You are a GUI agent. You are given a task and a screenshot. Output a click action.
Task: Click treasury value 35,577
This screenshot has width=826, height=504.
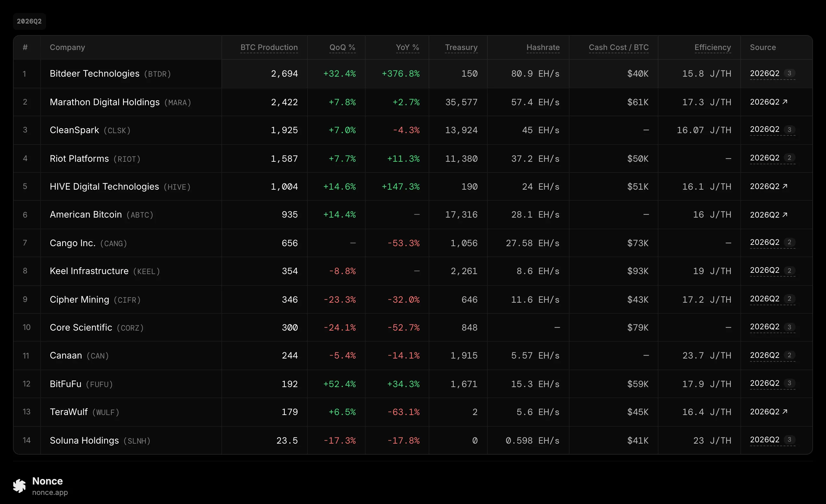(x=461, y=102)
